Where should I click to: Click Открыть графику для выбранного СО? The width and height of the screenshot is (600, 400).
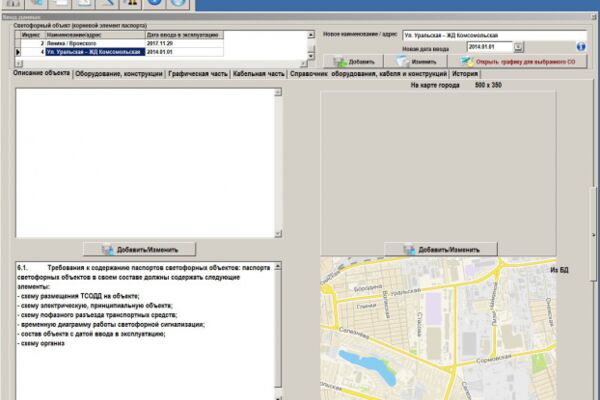[517, 62]
